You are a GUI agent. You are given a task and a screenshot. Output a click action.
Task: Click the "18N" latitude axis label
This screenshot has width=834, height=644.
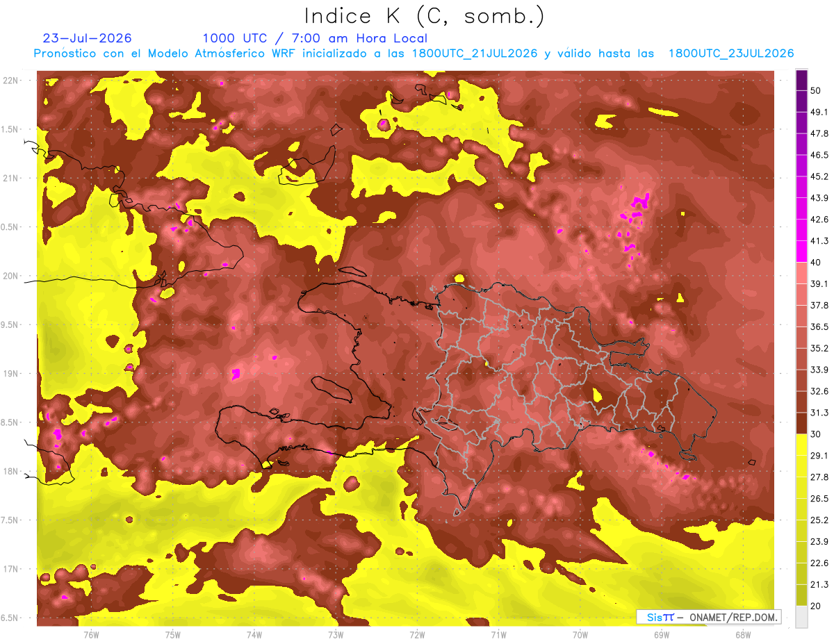10,471
